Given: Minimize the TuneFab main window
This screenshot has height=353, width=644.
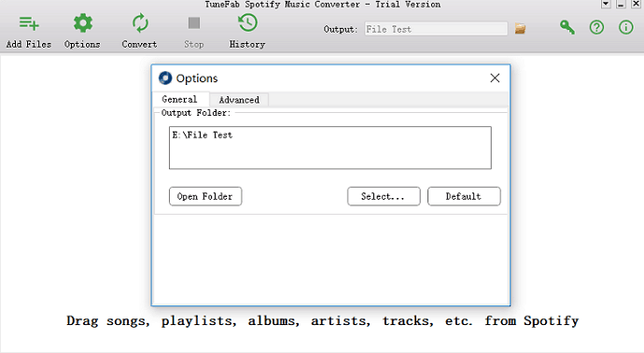Looking at the screenshot, I should tap(621, 4).
